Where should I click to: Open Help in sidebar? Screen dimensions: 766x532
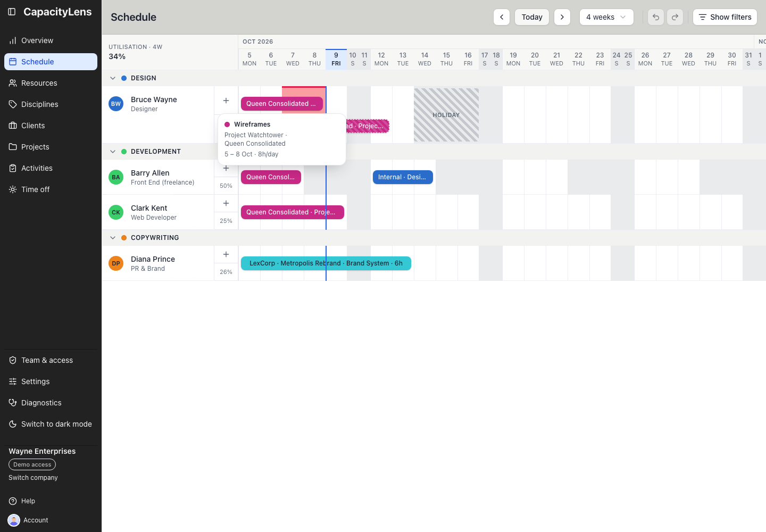[x=51, y=501]
